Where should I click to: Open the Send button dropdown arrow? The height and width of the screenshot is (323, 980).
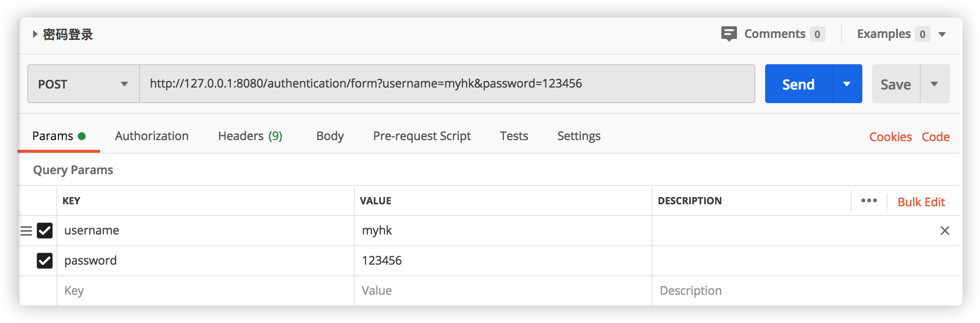point(847,84)
